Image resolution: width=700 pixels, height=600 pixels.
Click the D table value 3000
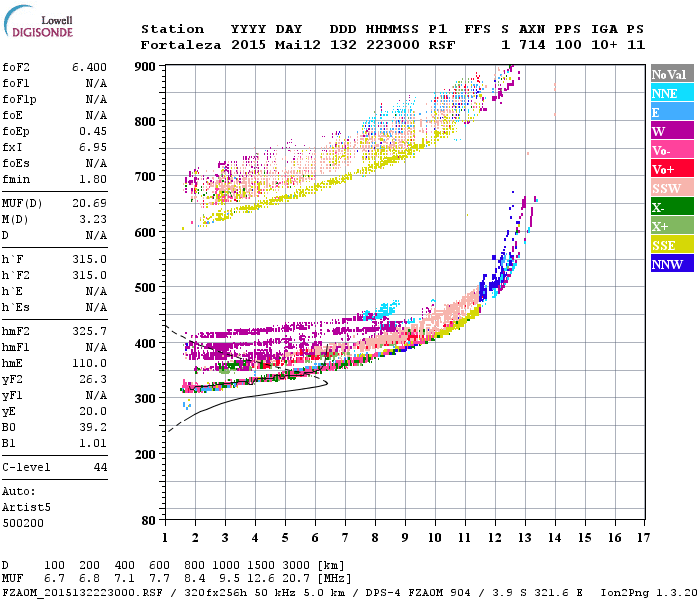[296, 565]
